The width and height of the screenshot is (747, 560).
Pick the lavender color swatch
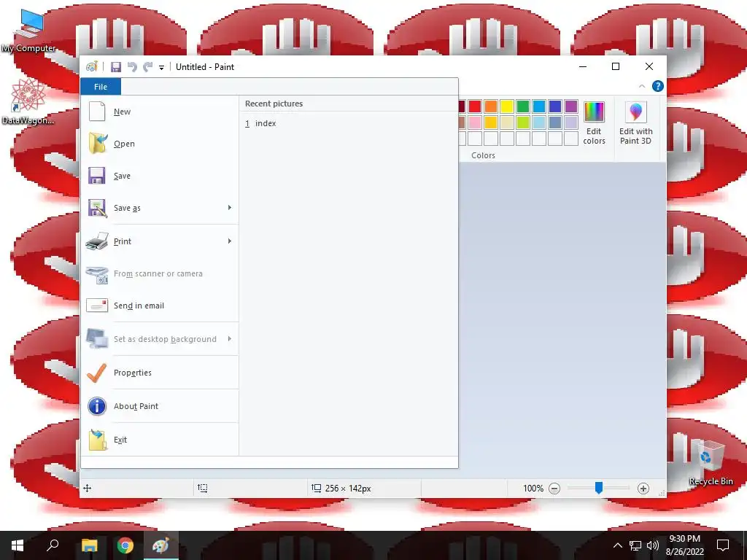(571, 122)
